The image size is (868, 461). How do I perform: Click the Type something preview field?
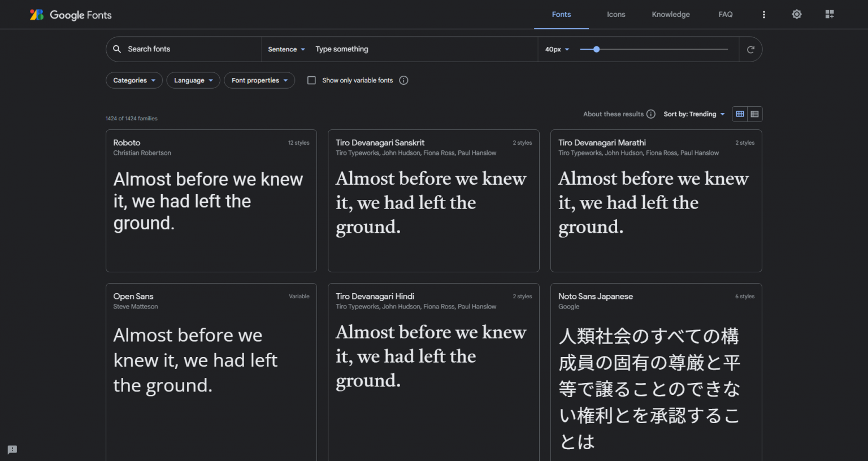(424, 49)
